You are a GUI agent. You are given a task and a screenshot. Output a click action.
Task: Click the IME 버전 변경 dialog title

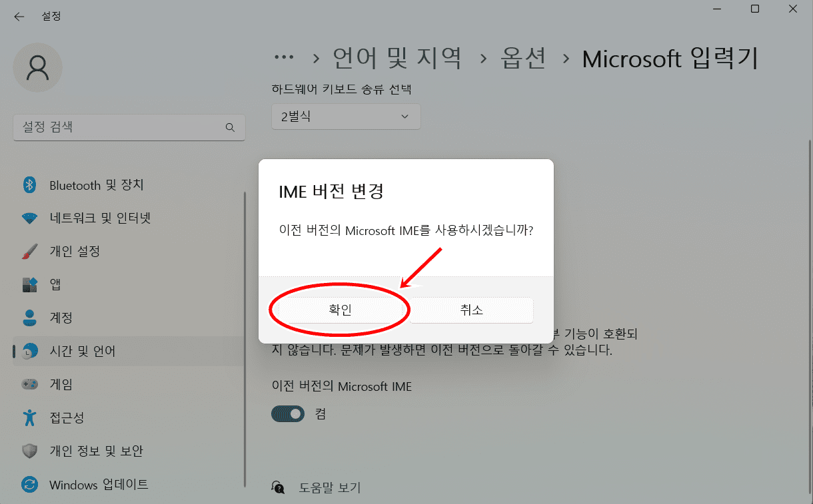331,192
